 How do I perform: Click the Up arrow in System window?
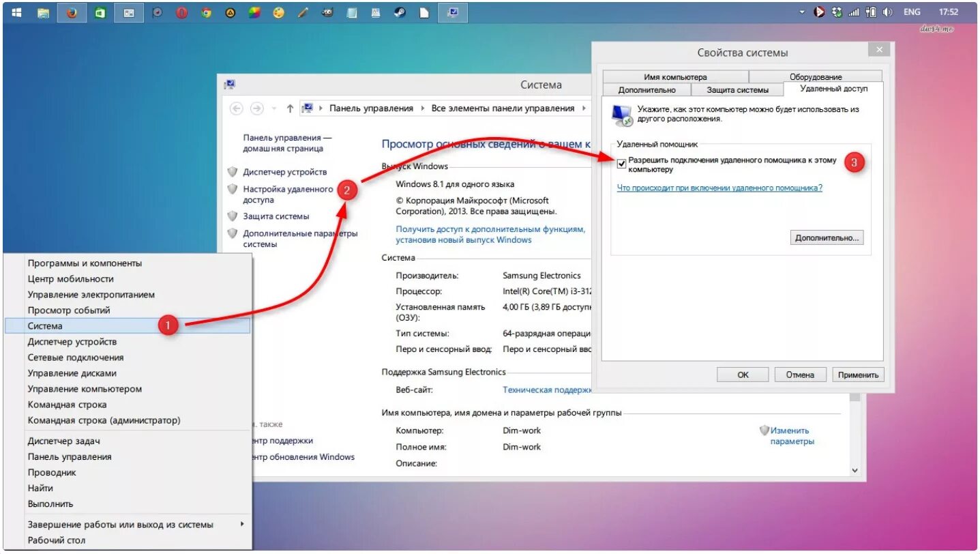click(290, 108)
